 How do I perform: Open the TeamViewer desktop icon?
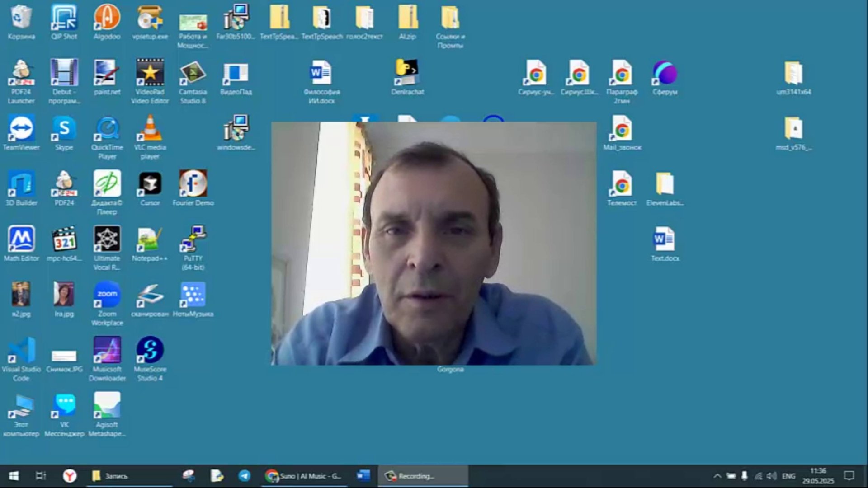click(21, 129)
